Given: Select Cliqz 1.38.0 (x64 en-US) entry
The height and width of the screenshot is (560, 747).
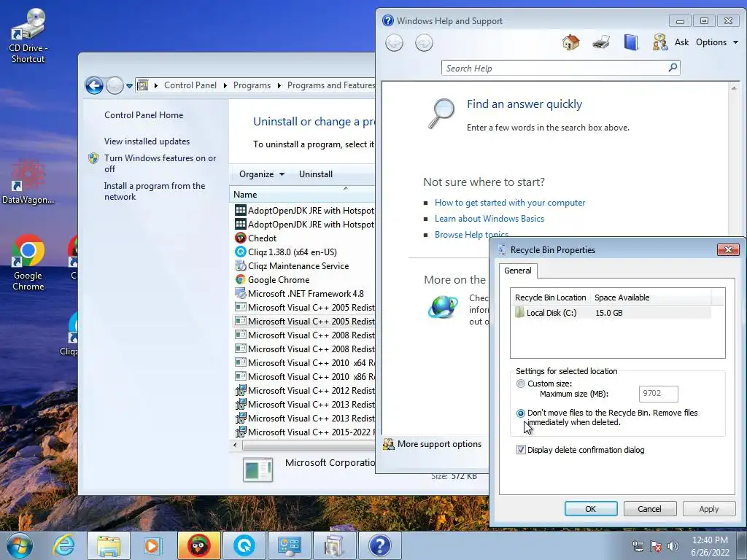Looking at the screenshot, I should point(292,252).
